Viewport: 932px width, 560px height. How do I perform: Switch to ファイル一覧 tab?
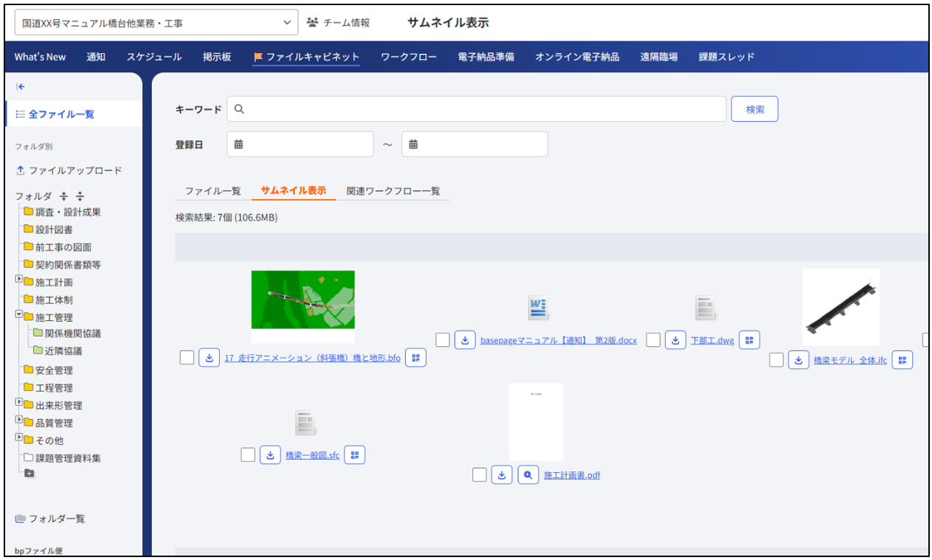pyautogui.click(x=213, y=190)
